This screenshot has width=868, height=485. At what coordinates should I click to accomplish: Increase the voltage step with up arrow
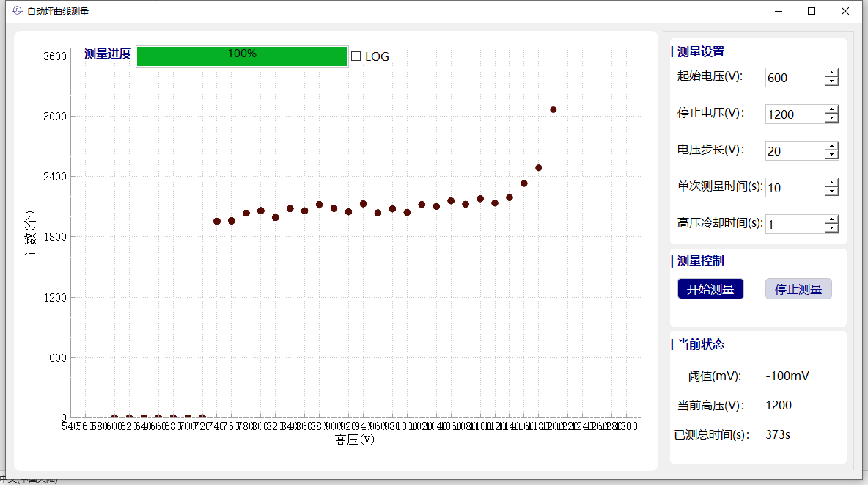point(831,146)
